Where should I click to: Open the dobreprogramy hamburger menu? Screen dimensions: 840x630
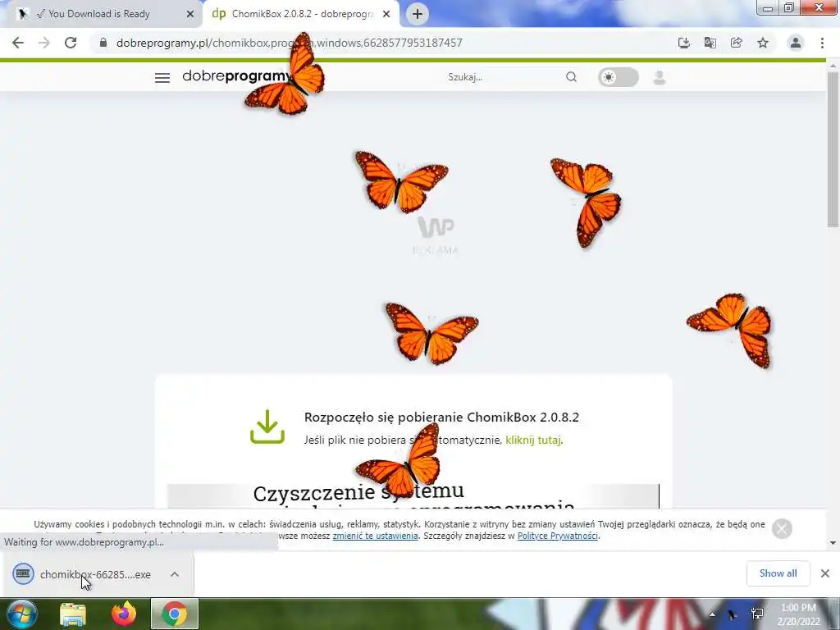coord(162,78)
